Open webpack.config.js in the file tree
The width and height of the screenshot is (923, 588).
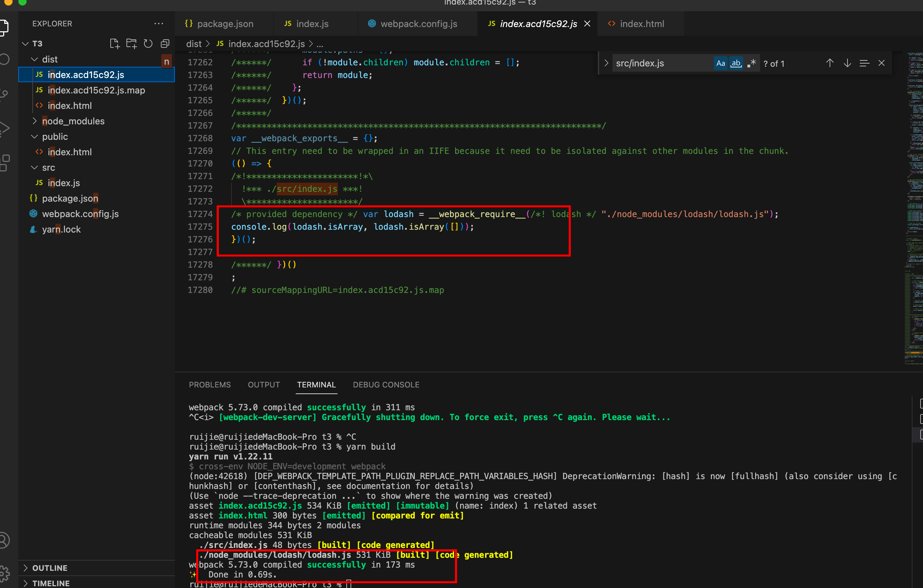point(97,214)
